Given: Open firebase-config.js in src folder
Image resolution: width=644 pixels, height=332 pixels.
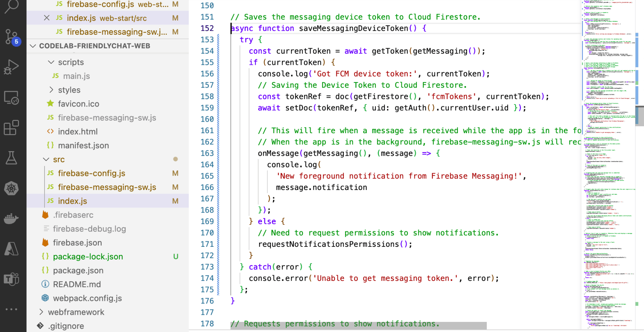Looking at the screenshot, I should [92, 173].
